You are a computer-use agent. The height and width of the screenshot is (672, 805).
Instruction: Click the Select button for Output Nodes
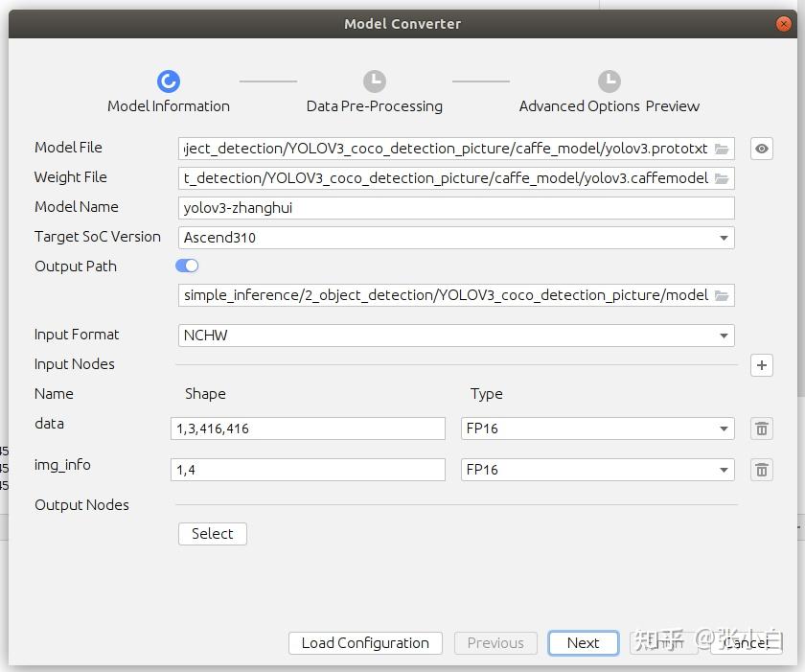[x=213, y=534]
